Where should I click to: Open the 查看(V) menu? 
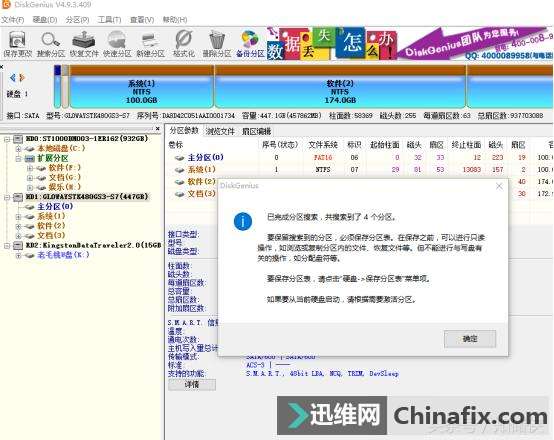(142, 20)
